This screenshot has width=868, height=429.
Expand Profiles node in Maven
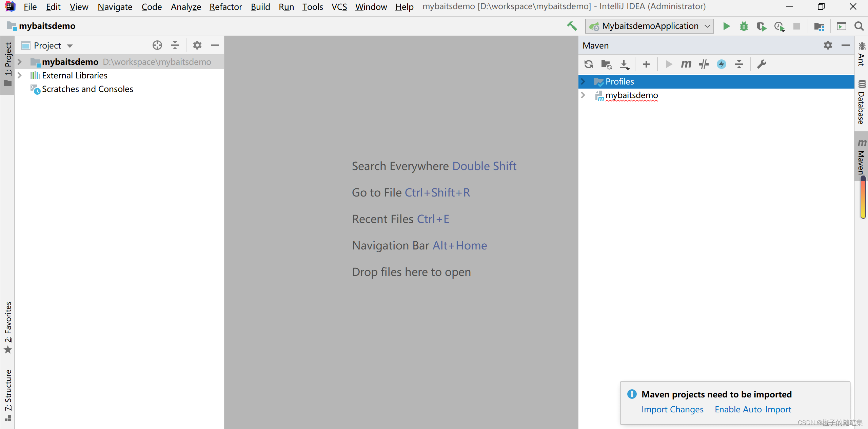tap(583, 81)
